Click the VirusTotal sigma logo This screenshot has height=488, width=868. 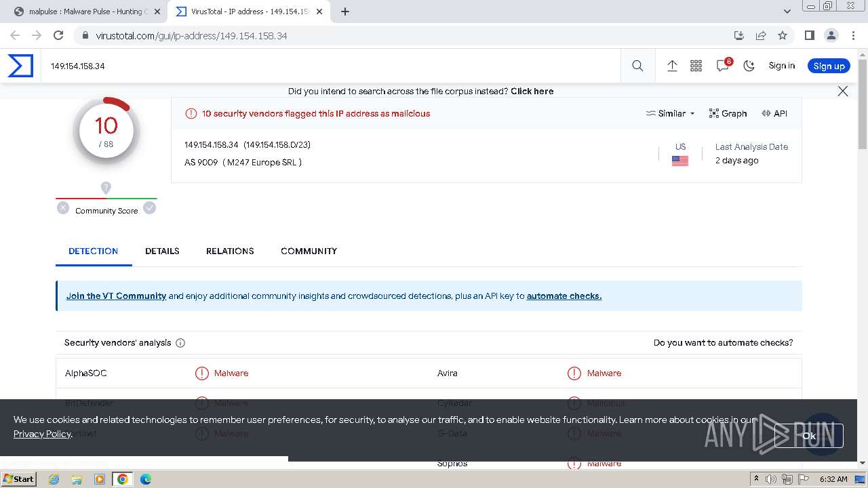[x=20, y=66]
